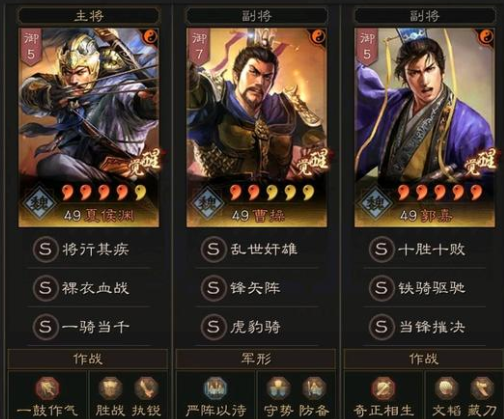Image resolution: width=504 pixels, height=419 pixels.
Task: Open the 将行其疾 skill entry
Action: point(89,249)
